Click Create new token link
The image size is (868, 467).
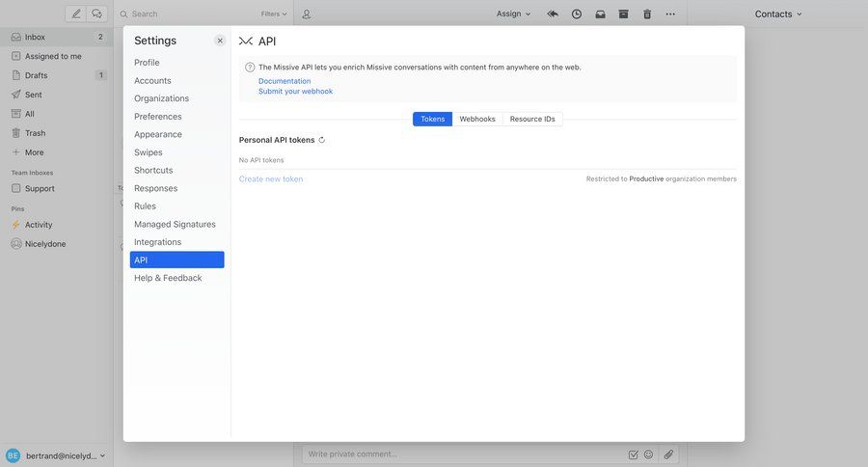pyautogui.click(x=271, y=179)
